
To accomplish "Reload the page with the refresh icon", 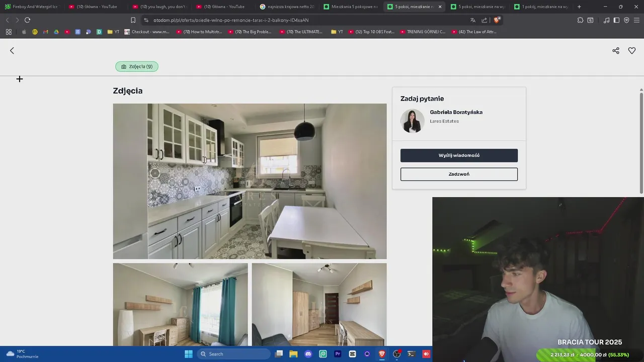I will pos(27,20).
